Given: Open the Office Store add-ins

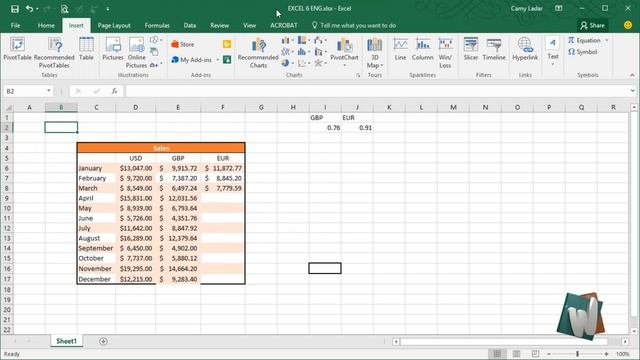Looking at the screenshot, I should (x=183, y=44).
